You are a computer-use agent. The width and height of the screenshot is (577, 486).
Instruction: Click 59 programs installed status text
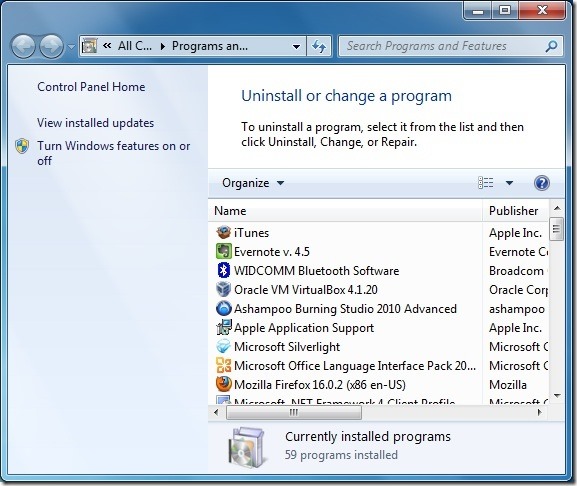point(341,455)
